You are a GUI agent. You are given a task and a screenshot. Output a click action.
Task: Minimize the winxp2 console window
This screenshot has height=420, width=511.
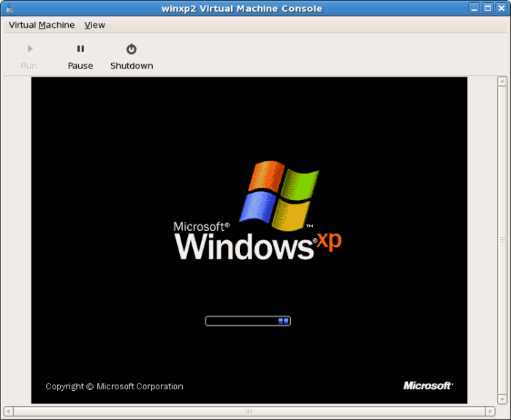coord(474,8)
